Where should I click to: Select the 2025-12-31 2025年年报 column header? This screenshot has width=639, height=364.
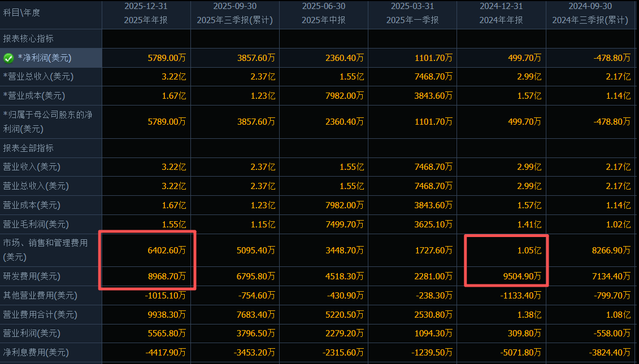[x=146, y=14]
